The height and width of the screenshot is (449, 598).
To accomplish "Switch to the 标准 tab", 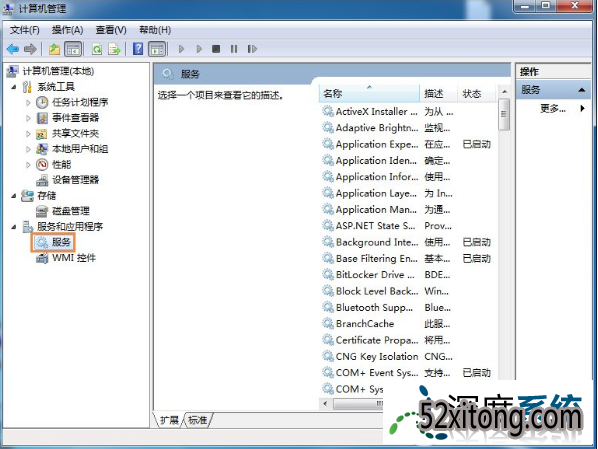I will pyautogui.click(x=198, y=420).
